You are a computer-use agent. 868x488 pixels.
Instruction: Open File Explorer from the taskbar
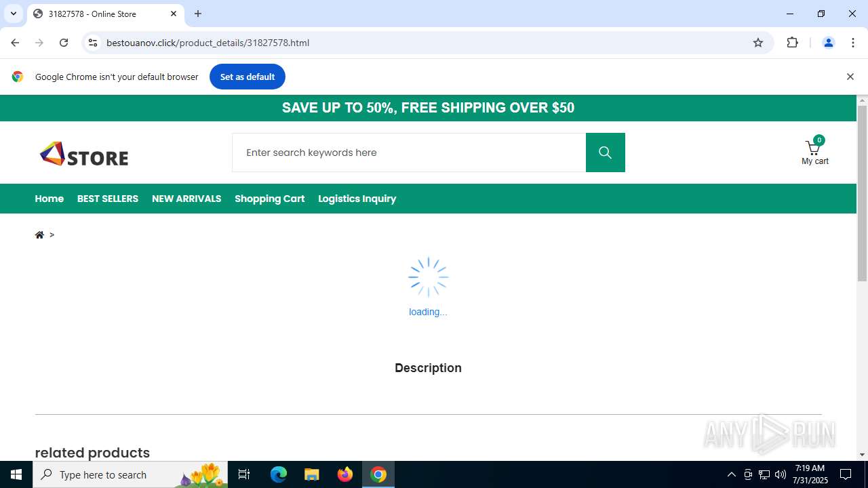[311, 474]
